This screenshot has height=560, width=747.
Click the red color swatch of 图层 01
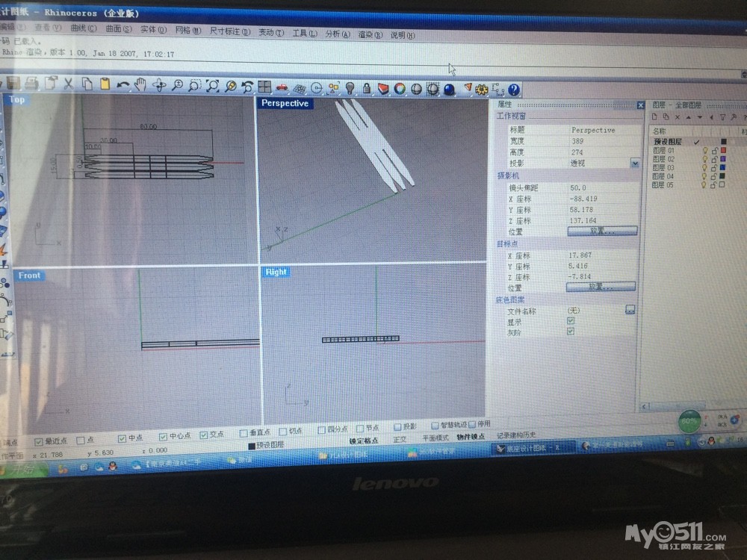click(x=723, y=150)
